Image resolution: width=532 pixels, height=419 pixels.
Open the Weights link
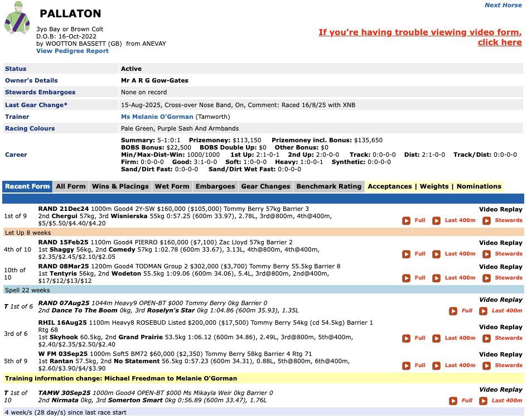coord(434,186)
